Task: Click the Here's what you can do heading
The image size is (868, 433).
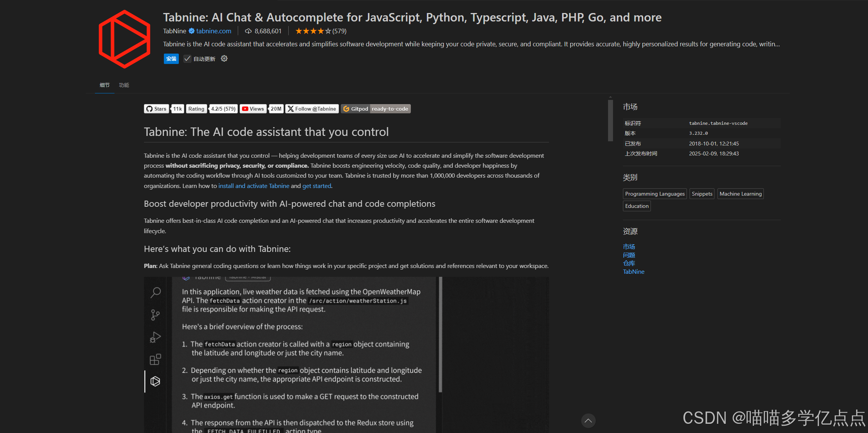Action: [217, 249]
